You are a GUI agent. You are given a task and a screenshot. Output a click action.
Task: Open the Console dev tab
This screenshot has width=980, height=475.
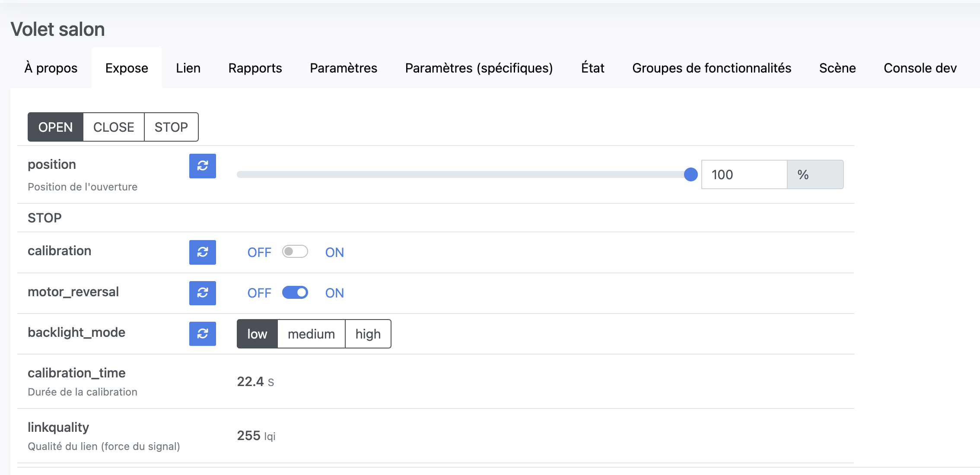pos(920,68)
